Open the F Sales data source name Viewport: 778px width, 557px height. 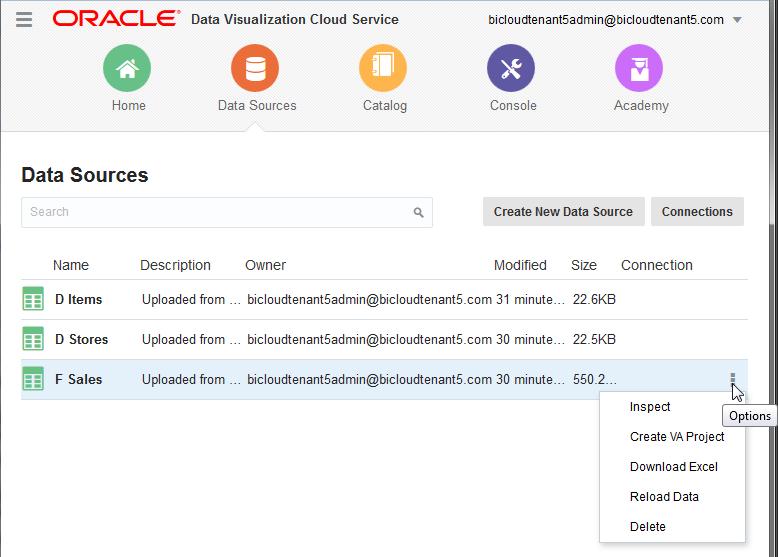tap(78, 379)
